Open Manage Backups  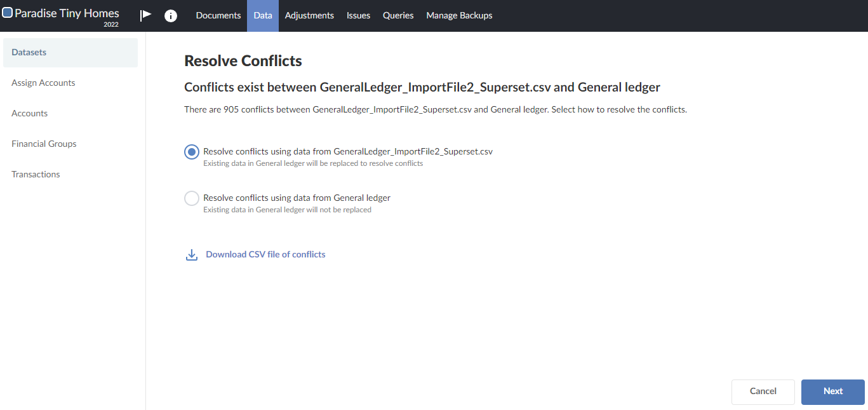pyautogui.click(x=459, y=15)
